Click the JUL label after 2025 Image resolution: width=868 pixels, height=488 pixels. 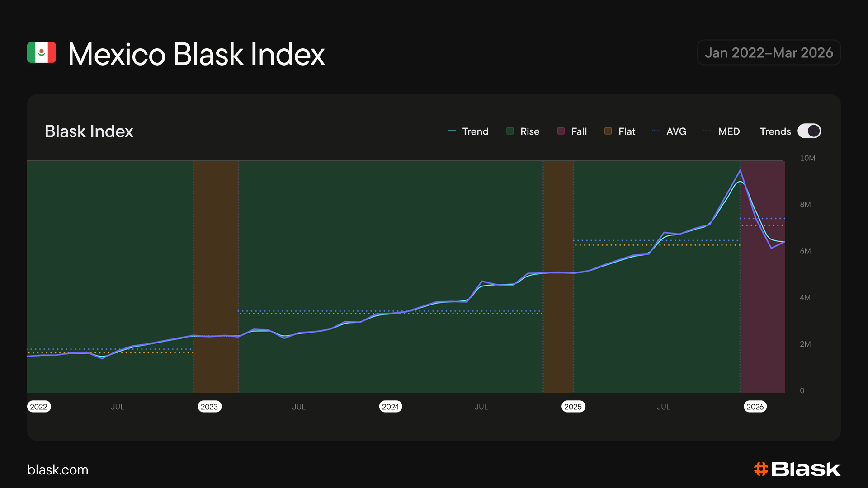[663, 407]
